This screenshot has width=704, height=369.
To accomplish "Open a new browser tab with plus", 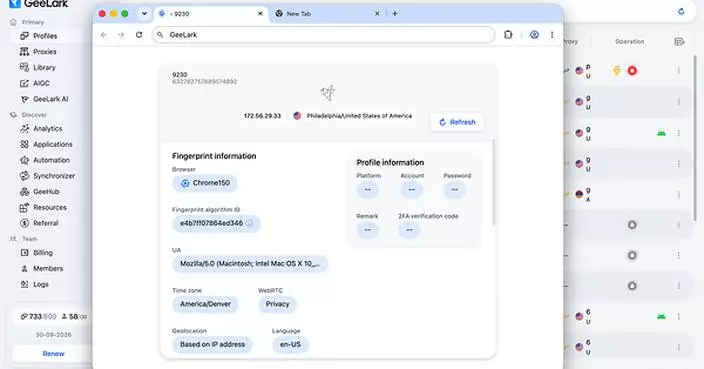I will 395,13.
